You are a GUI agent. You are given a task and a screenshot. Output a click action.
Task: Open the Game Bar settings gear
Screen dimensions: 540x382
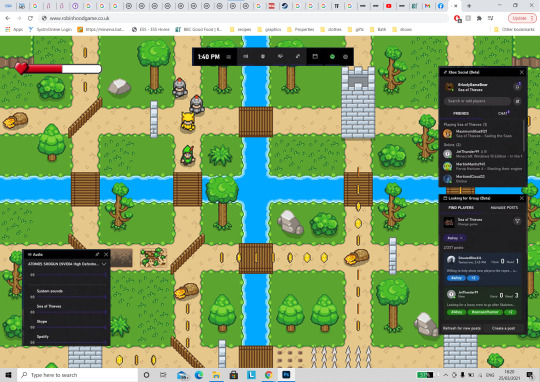(345, 56)
